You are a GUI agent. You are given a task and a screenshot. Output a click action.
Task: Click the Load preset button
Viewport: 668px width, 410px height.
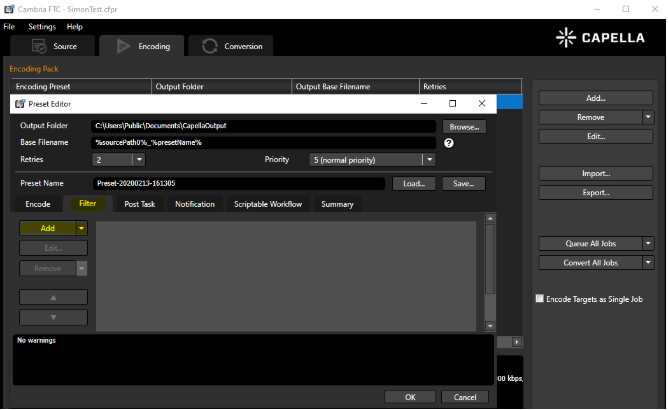(x=414, y=184)
